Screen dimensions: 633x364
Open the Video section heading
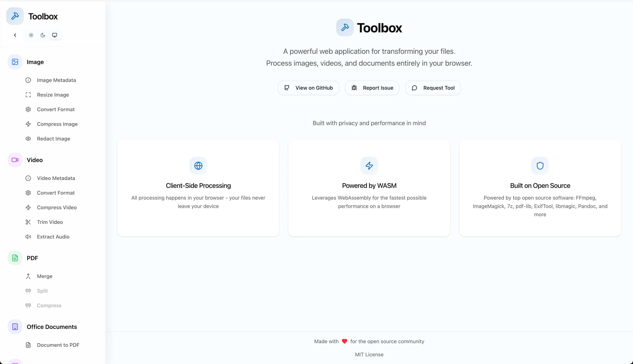(x=35, y=160)
